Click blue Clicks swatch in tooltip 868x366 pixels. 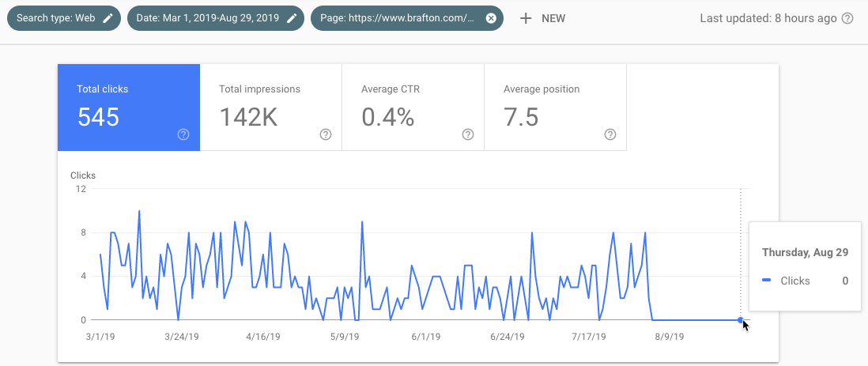766,281
